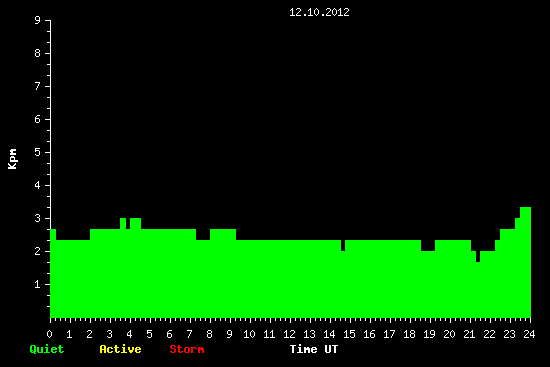Click the Kp value 9 y-axis label

click(x=38, y=20)
